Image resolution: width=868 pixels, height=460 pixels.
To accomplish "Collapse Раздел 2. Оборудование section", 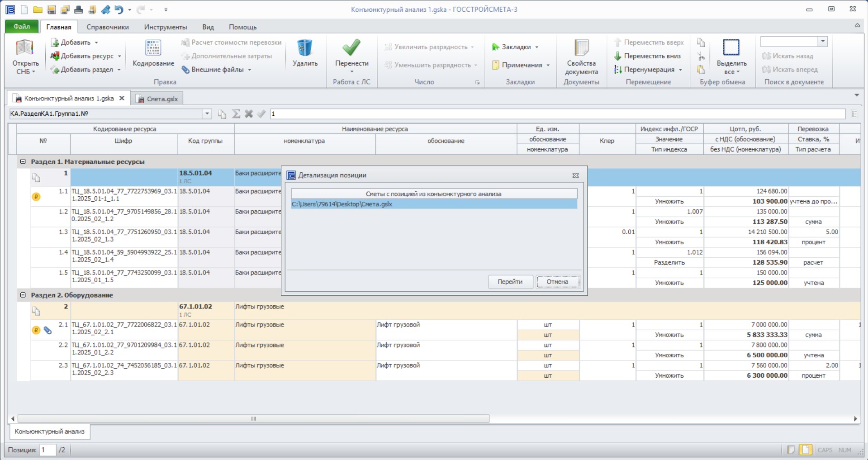I will coord(23,295).
